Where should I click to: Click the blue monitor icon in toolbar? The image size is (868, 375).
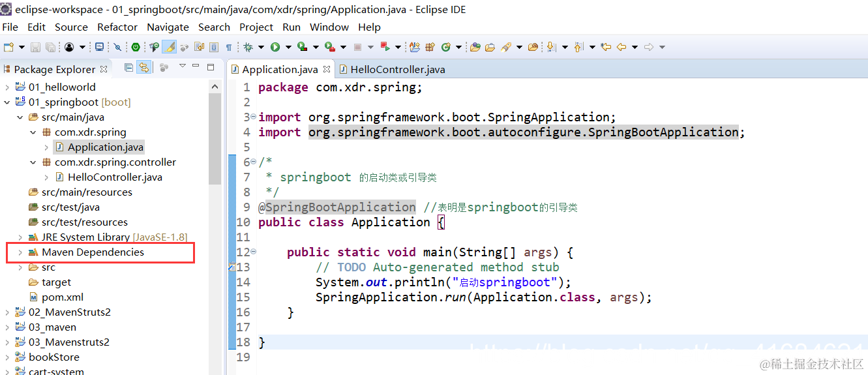click(99, 47)
